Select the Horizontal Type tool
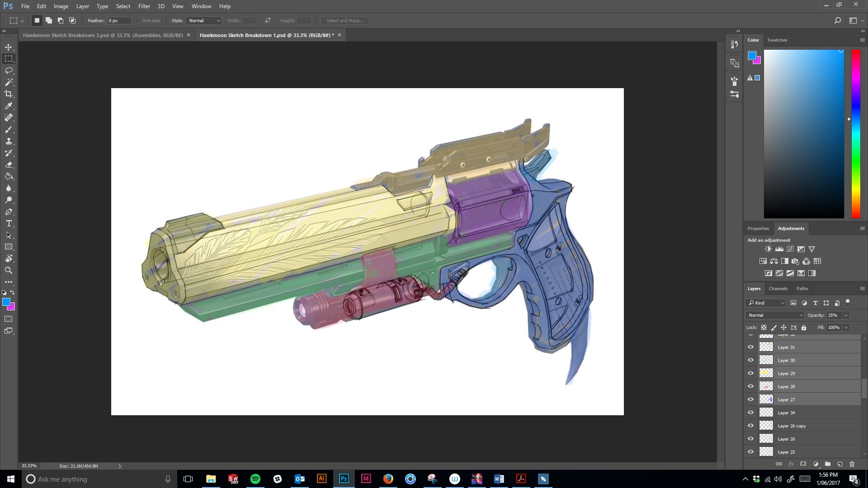The width and height of the screenshot is (868, 488). tap(9, 223)
